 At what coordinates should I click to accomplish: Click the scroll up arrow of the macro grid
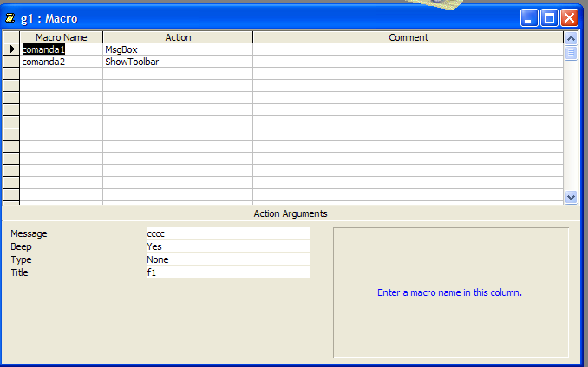tap(571, 38)
